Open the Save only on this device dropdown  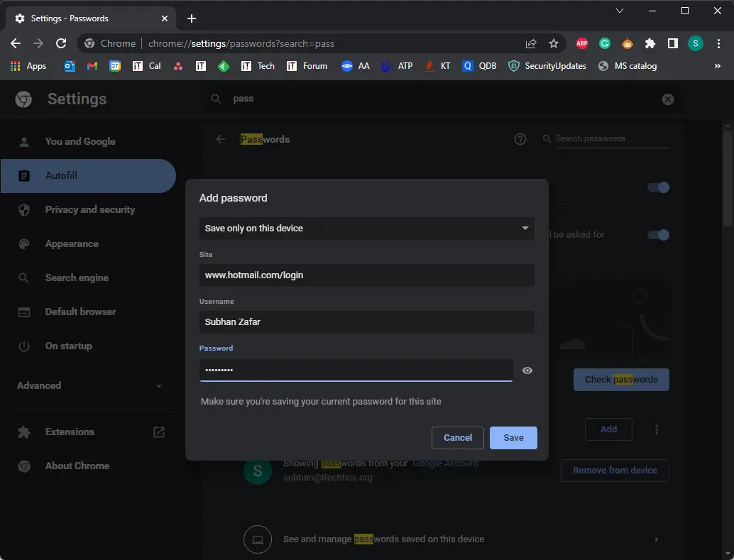367,228
